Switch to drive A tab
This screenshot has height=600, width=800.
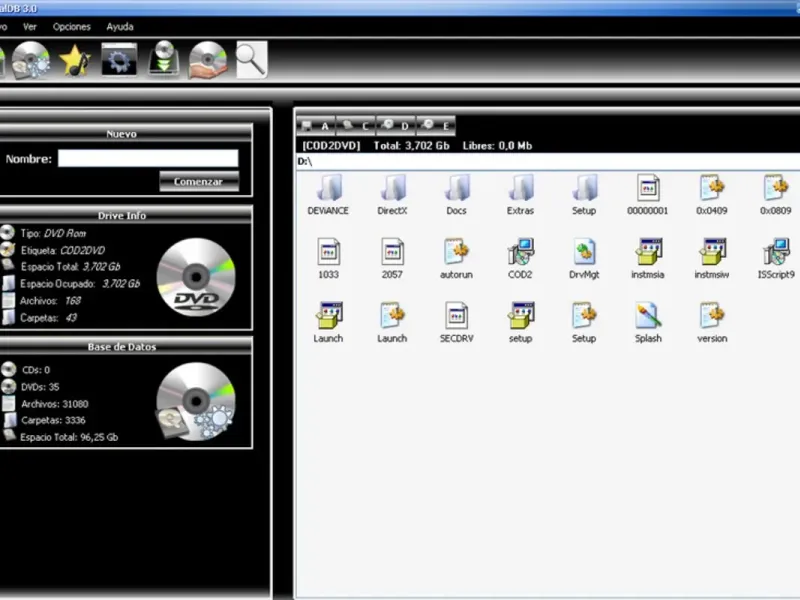pyautogui.click(x=318, y=126)
